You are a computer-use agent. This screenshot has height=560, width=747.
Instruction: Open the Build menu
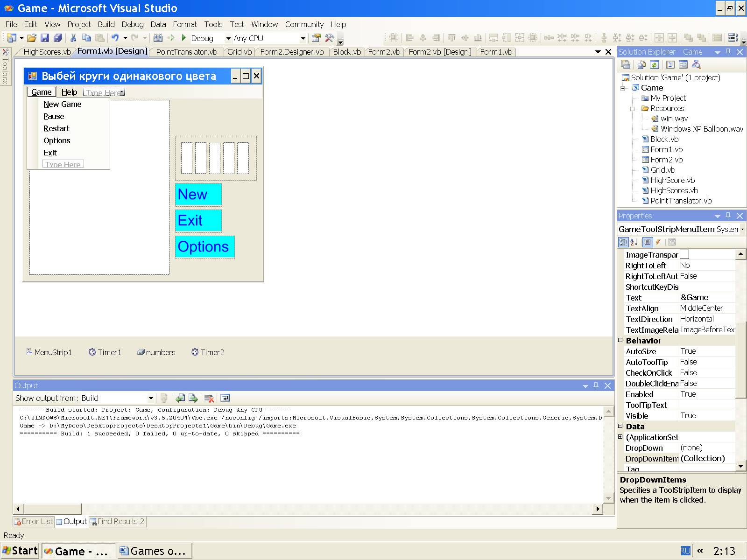tap(106, 24)
